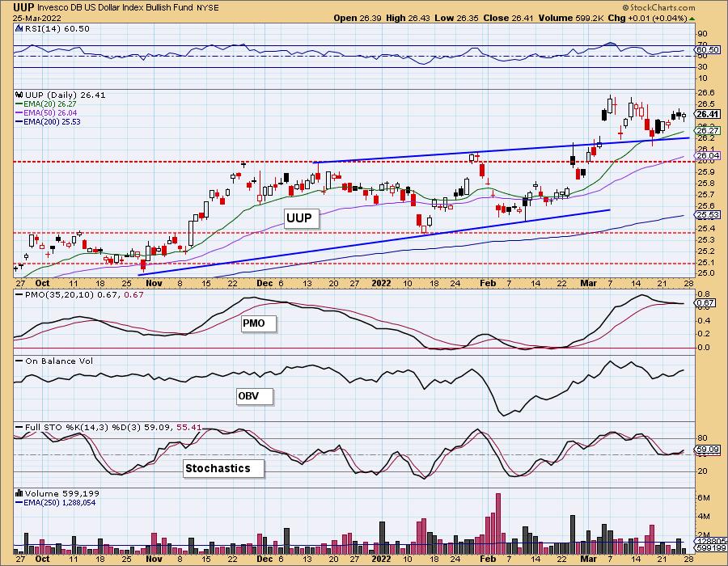Click the Volume 599.2K header value
Image resolution: width=728 pixels, height=566 pixels.
(571, 18)
